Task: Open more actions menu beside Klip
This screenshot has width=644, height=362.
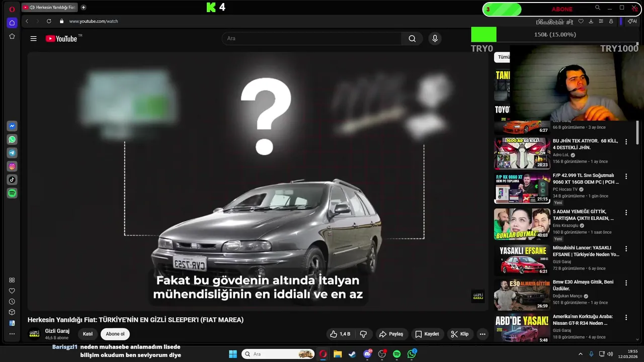Action: click(482, 334)
